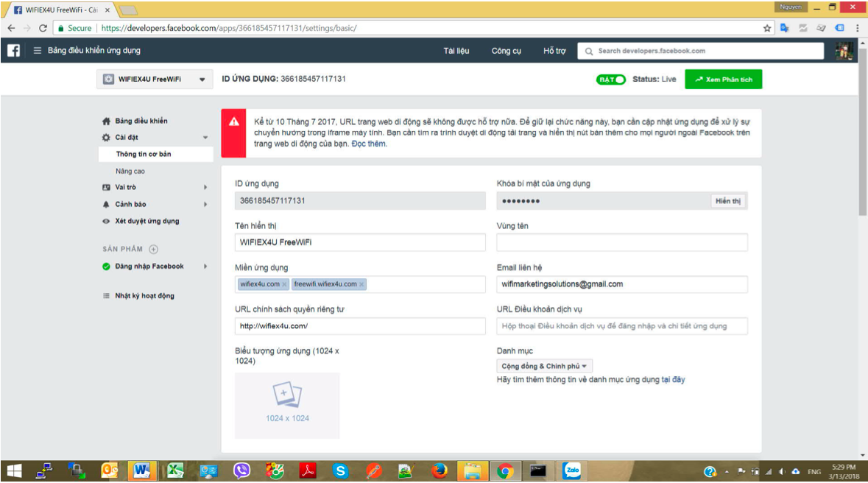868x483 pixels.
Task: Click the eye icon for Xét duyệt ứng dụng
Action: coord(106,221)
